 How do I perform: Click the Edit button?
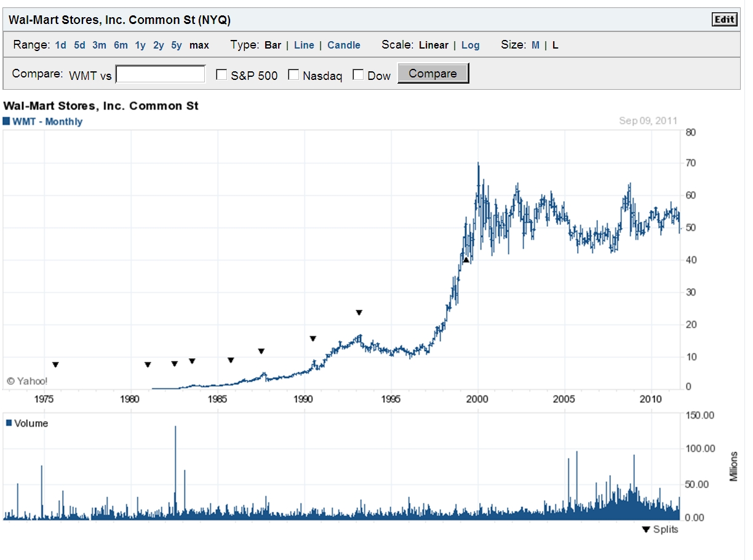724,20
